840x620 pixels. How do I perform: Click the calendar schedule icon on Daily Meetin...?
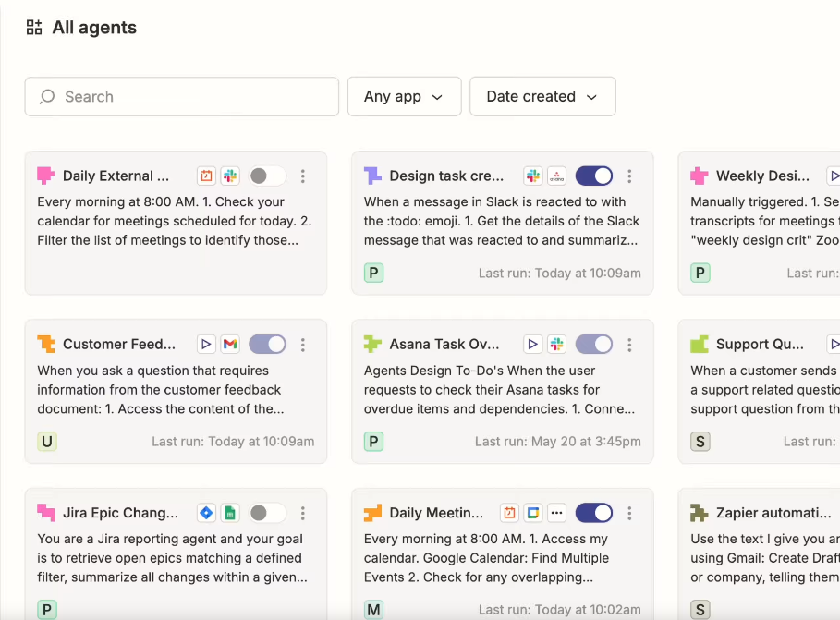click(509, 513)
